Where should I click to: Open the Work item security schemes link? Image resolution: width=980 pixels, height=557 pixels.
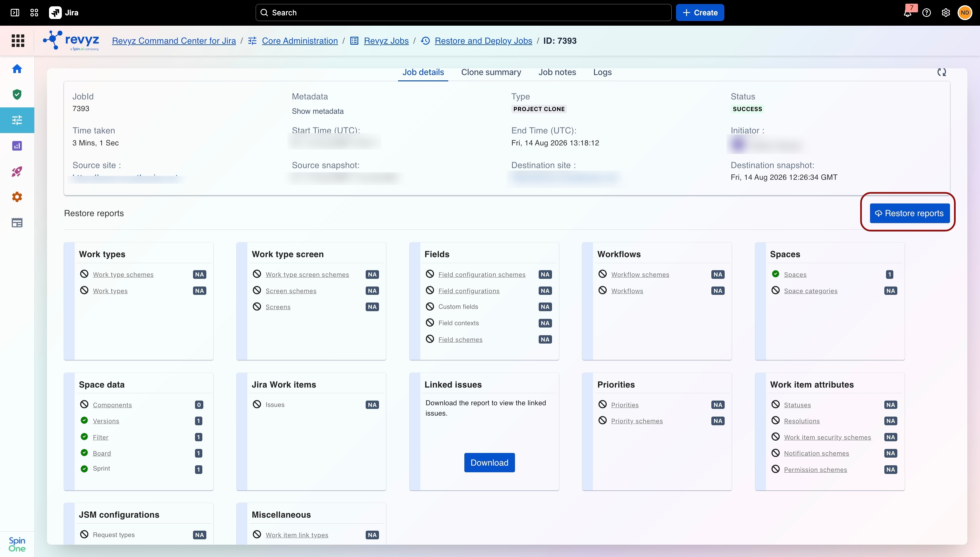[827, 437]
